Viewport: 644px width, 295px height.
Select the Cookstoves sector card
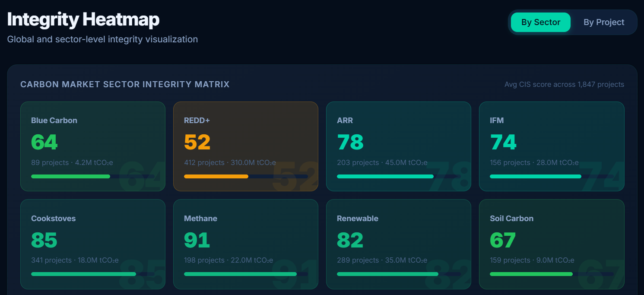coord(93,244)
